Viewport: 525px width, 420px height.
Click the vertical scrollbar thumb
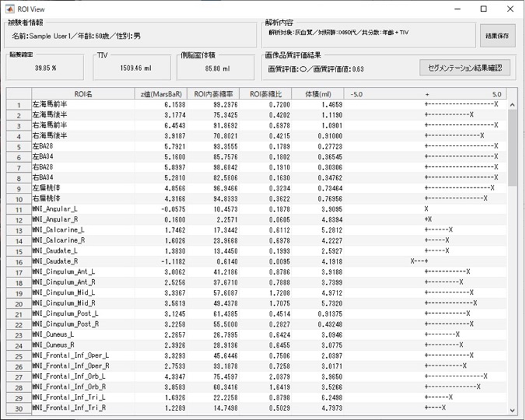click(512, 148)
